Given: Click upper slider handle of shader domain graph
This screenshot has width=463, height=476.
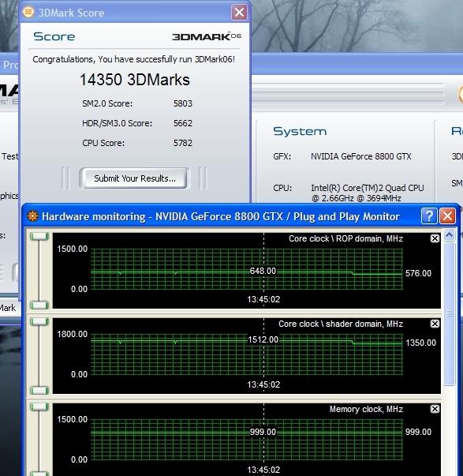Looking at the screenshot, I should [x=39, y=321].
